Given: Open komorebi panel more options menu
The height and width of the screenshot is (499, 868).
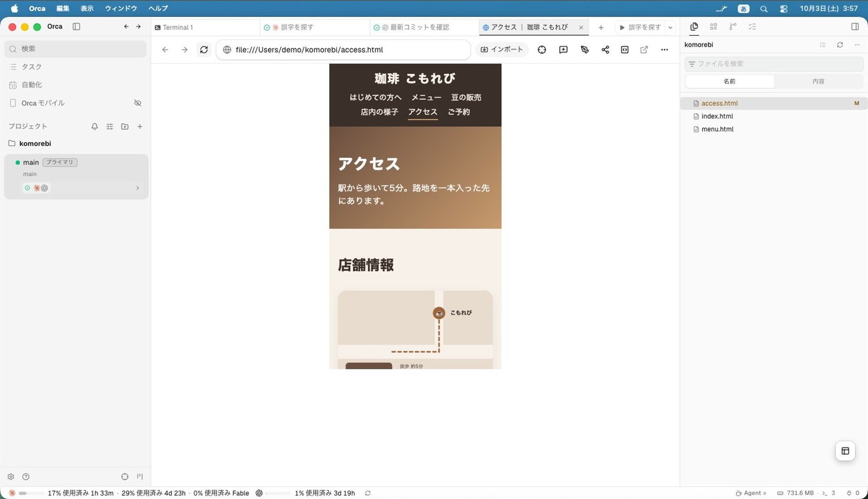Looking at the screenshot, I should point(857,44).
